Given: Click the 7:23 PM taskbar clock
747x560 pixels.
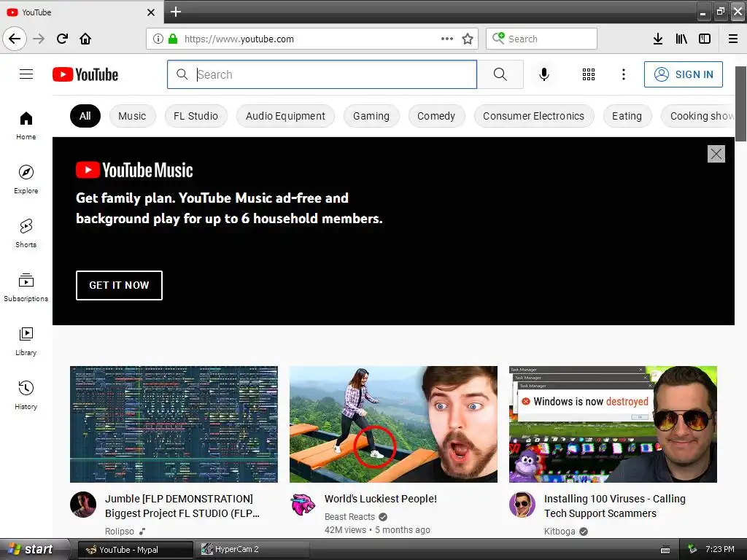Looking at the screenshot, I should point(719,549).
